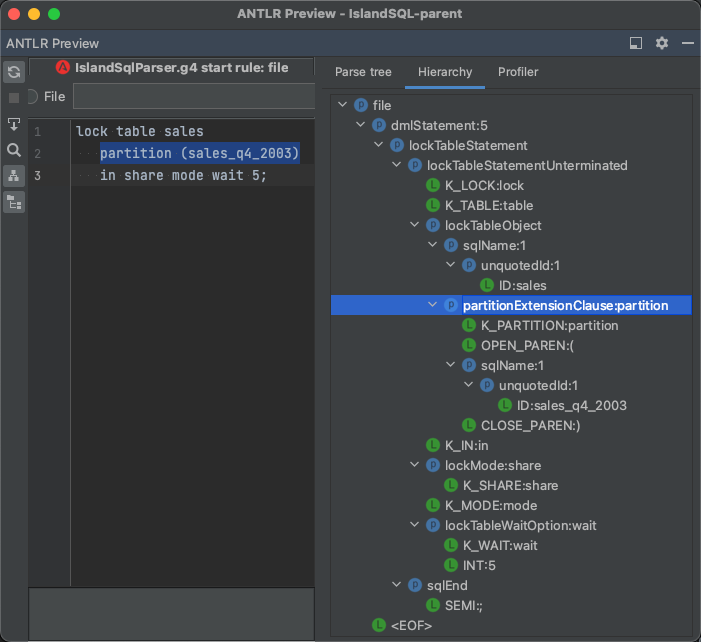Collapse the lockTableObject node
The height and width of the screenshot is (642, 701).
[x=414, y=225]
